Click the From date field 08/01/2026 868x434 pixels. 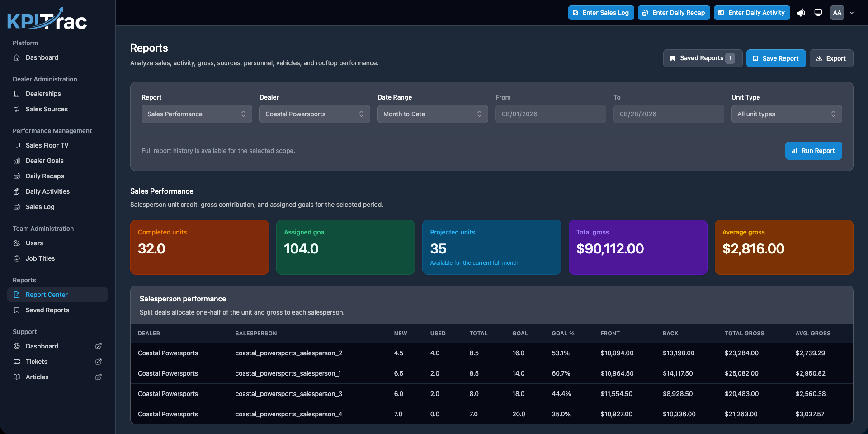point(551,114)
